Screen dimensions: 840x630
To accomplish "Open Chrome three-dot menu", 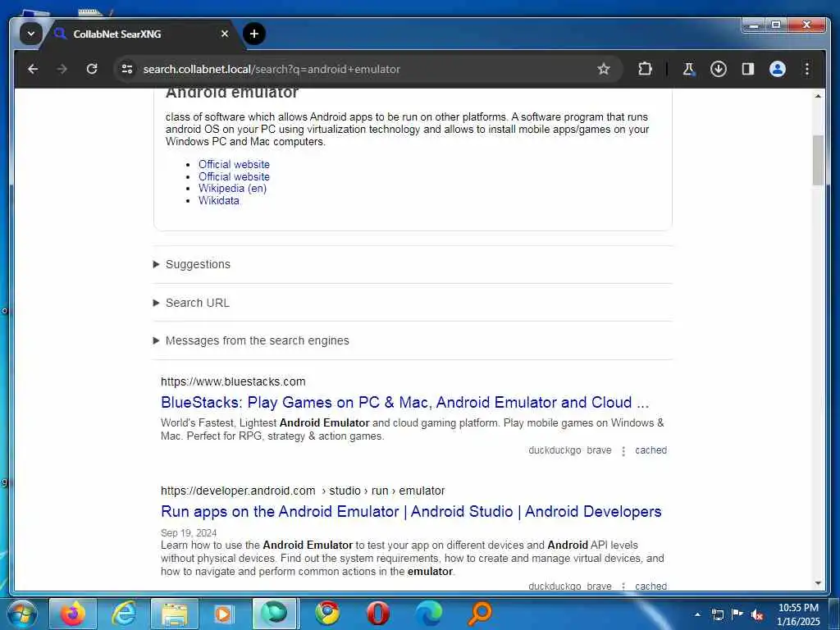I will pyautogui.click(x=807, y=69).
